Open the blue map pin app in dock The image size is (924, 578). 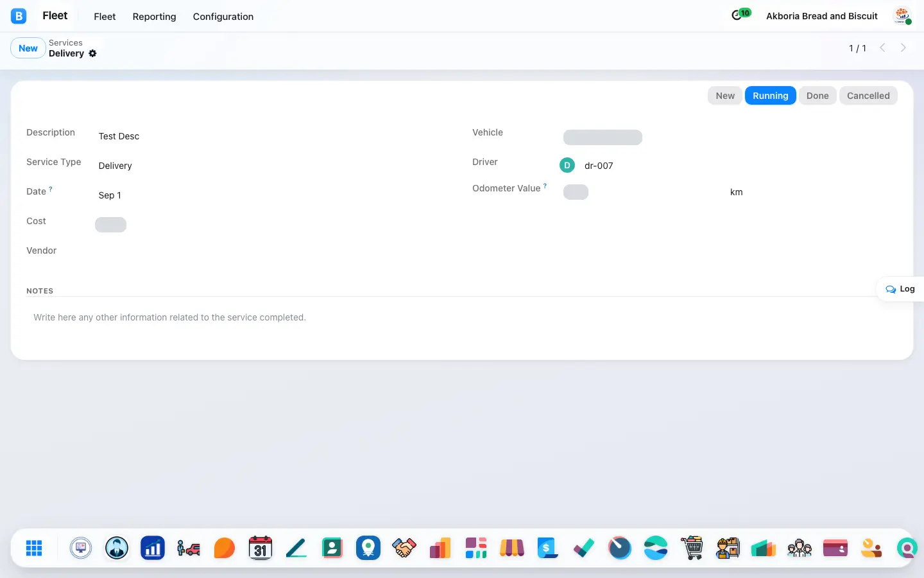click(368, 548)
